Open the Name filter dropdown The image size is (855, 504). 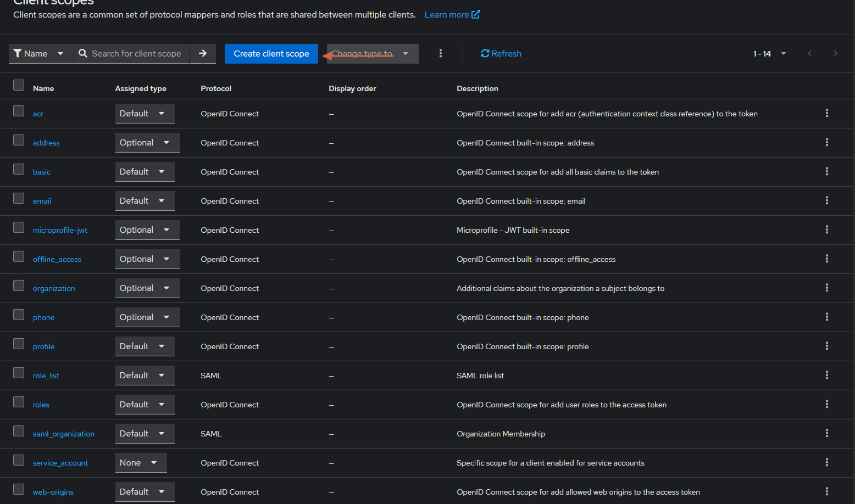click(41, 53)
